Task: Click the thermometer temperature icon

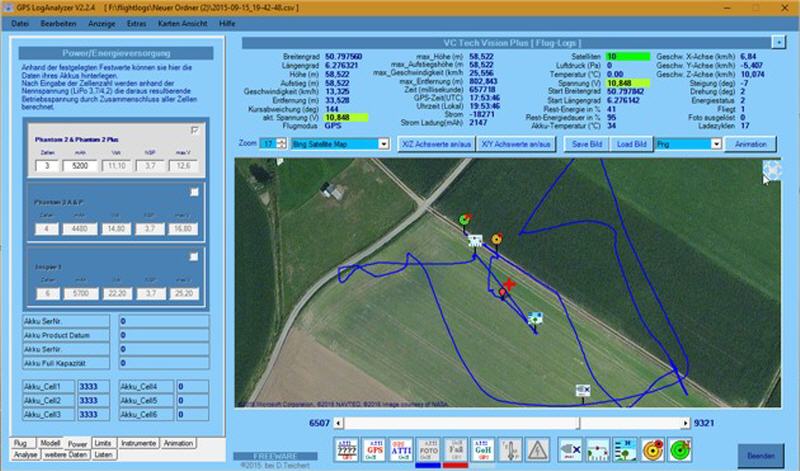Action: [510, 450]
